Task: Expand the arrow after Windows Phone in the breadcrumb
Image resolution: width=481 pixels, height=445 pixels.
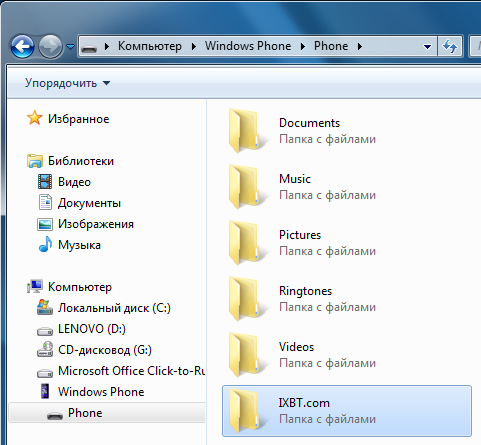Action: tap(303, 46)
